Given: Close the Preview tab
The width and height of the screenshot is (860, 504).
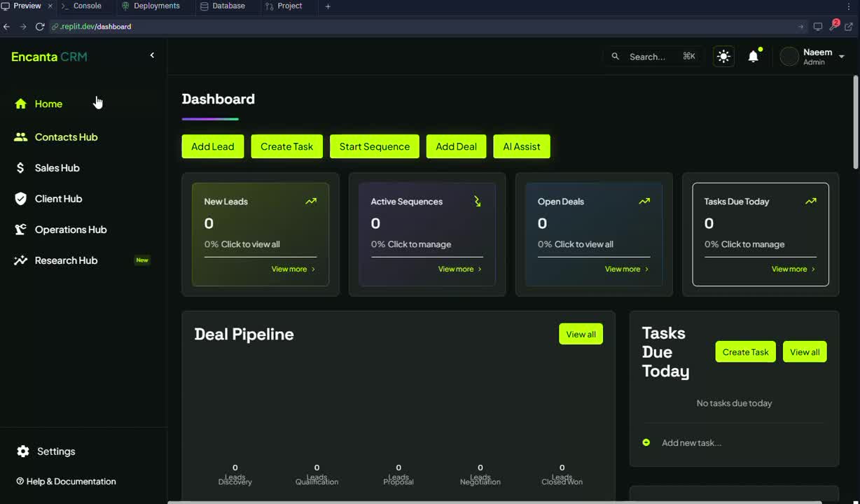Looking at the screenshot, I should coord(50,6).
